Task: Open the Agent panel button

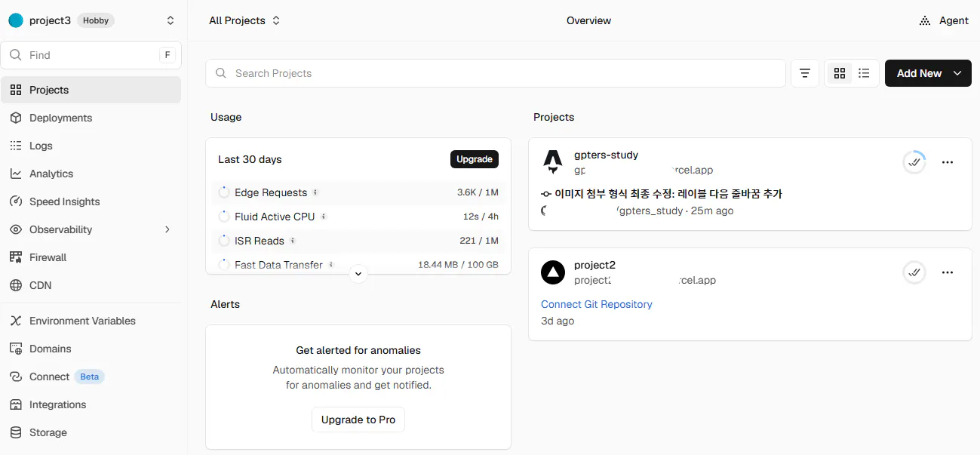Action: click(x=944, y=20)
